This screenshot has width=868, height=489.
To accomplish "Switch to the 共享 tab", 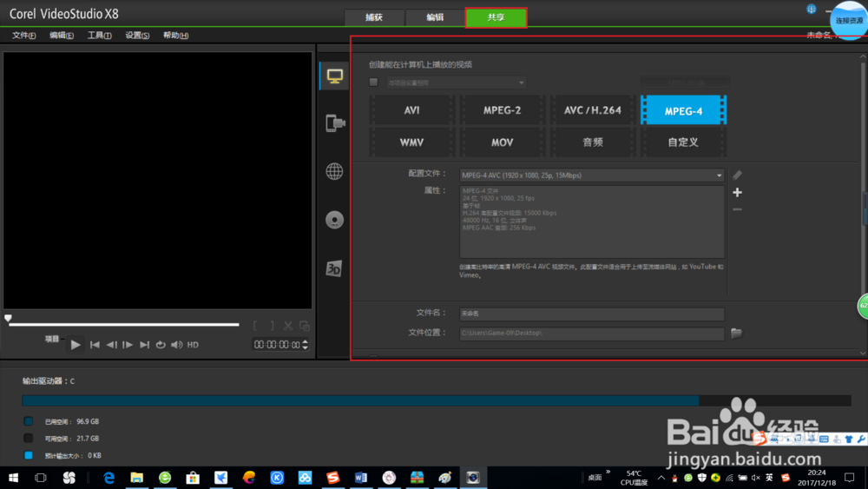I will pyautogui.click(x=496, y=17).
